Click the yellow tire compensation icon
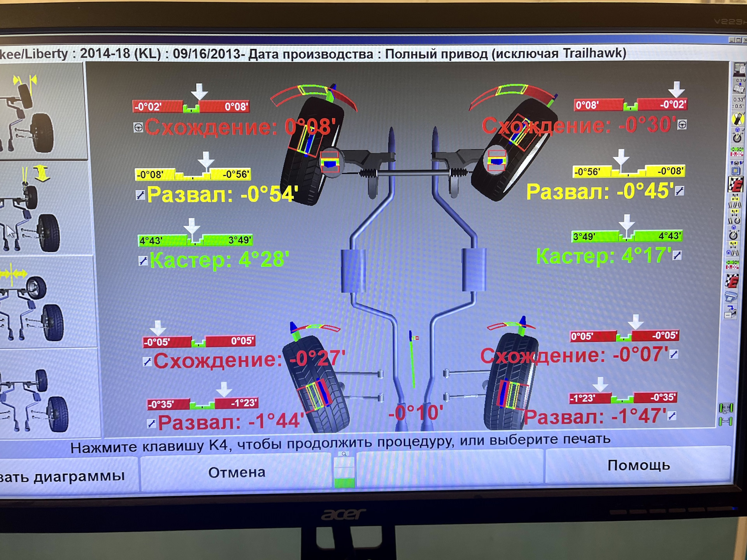The image size is (747, 560). 737,119
